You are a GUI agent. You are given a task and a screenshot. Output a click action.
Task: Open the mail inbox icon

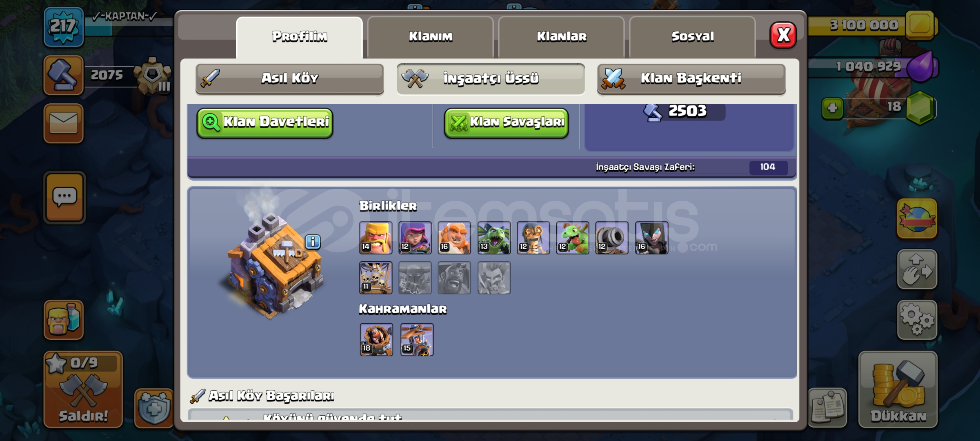tap(64, 123)
